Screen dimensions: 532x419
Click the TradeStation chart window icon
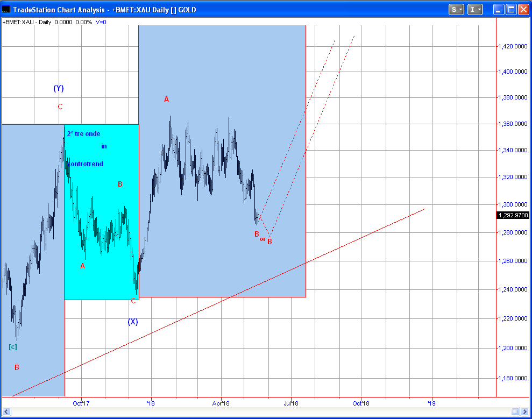[x=6, y=10]
